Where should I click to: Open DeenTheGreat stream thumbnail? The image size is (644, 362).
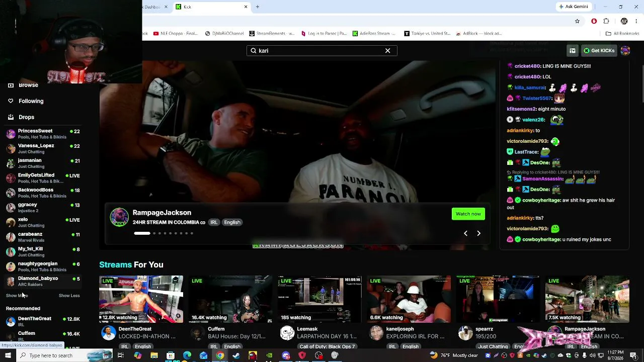coord(141,299)
